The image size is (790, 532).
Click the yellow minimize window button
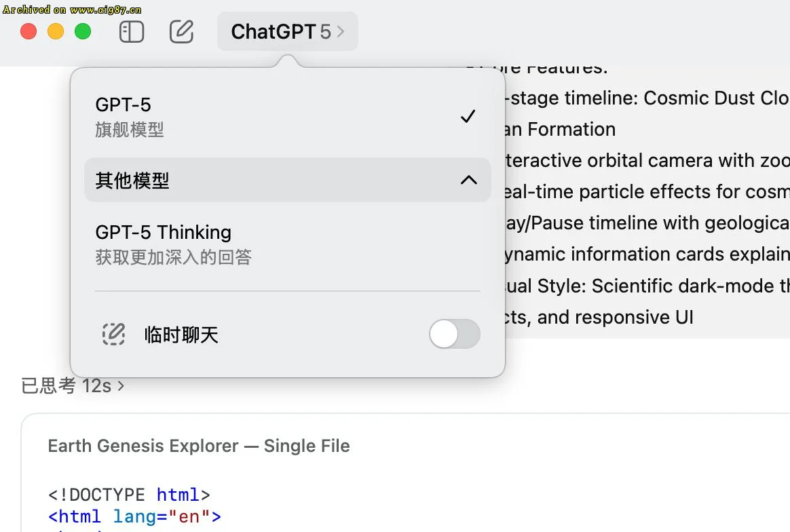pyautogui.click(x=56, y=31)
